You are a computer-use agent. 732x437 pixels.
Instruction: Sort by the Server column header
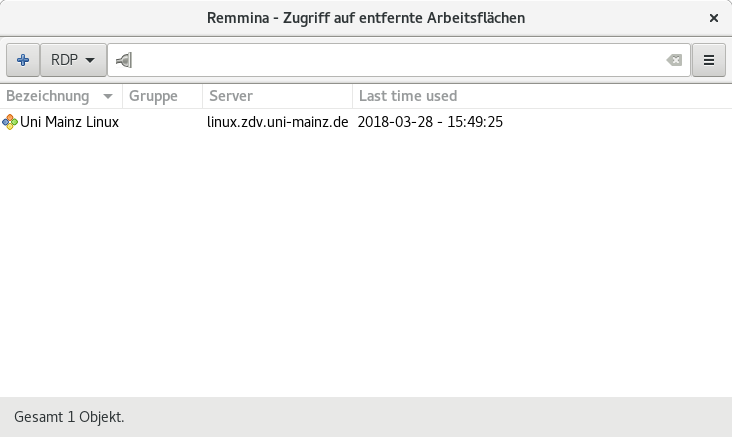point(231,96)
